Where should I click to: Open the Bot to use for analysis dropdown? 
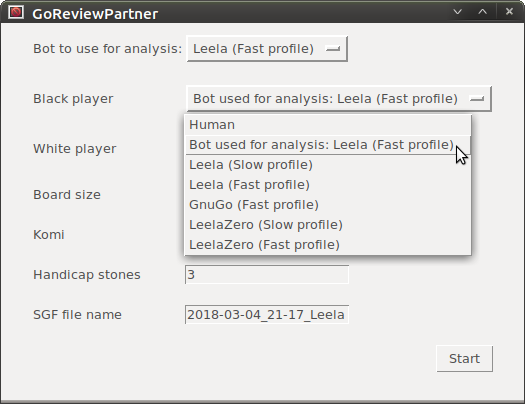(267, 49)
